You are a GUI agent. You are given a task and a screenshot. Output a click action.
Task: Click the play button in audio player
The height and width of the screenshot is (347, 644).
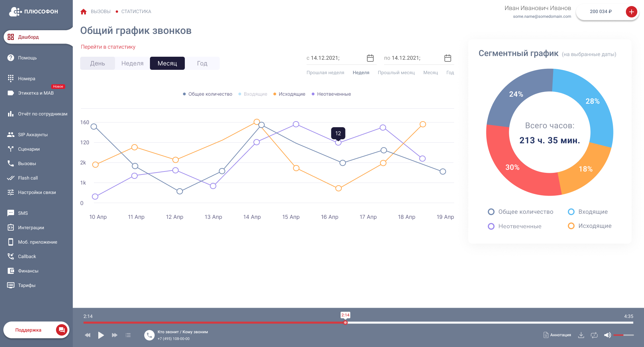[x=101, y=335]
